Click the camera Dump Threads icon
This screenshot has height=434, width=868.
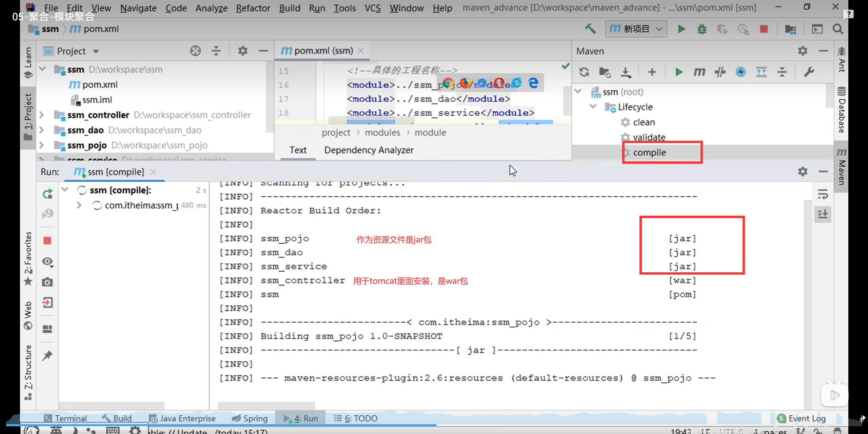click(47, 282)
